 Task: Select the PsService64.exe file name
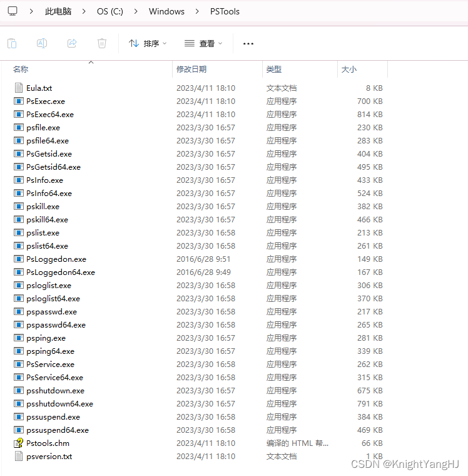(54, 377)
